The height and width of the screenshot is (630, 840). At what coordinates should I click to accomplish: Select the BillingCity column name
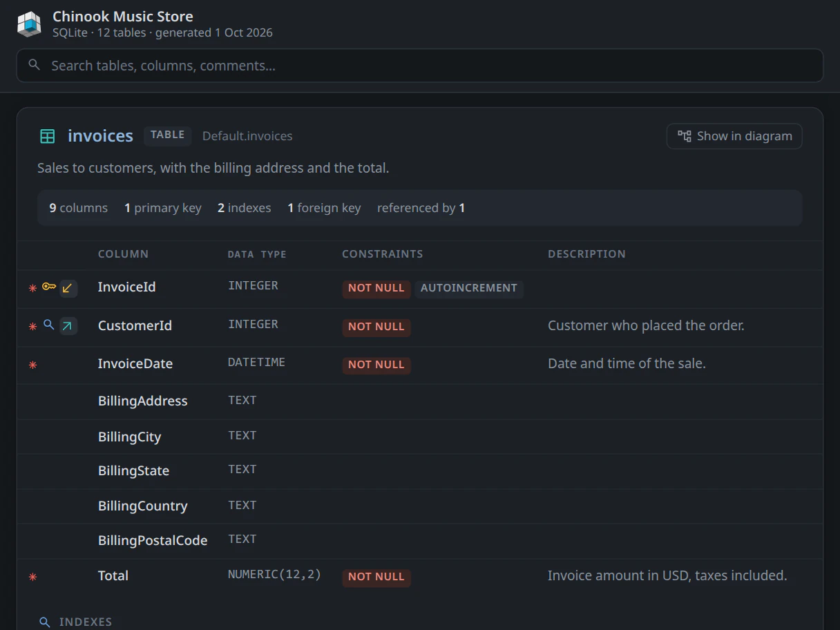tap(129, 437)
